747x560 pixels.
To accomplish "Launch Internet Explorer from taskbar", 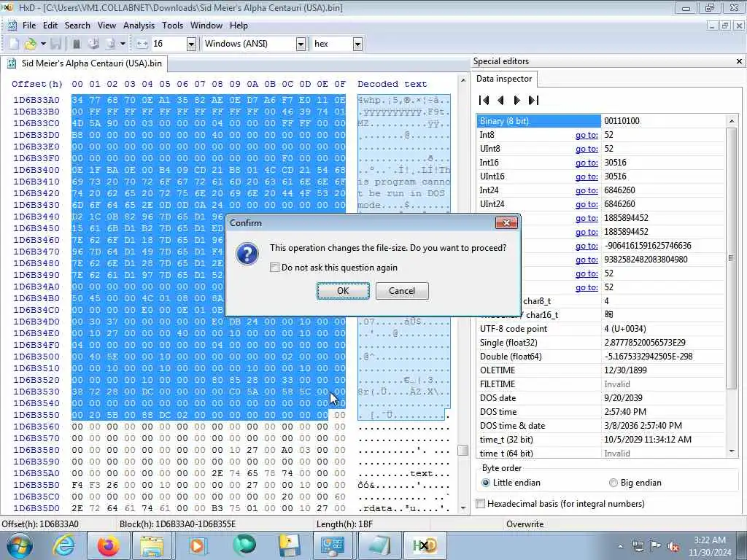I will (x=63, y=545).
